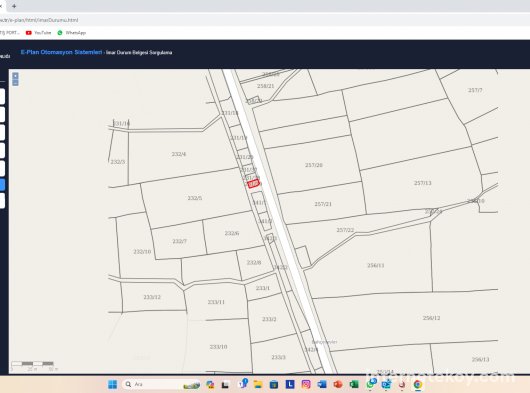Open the WhatsApp bookmark
530x393 pixels.
72,33
